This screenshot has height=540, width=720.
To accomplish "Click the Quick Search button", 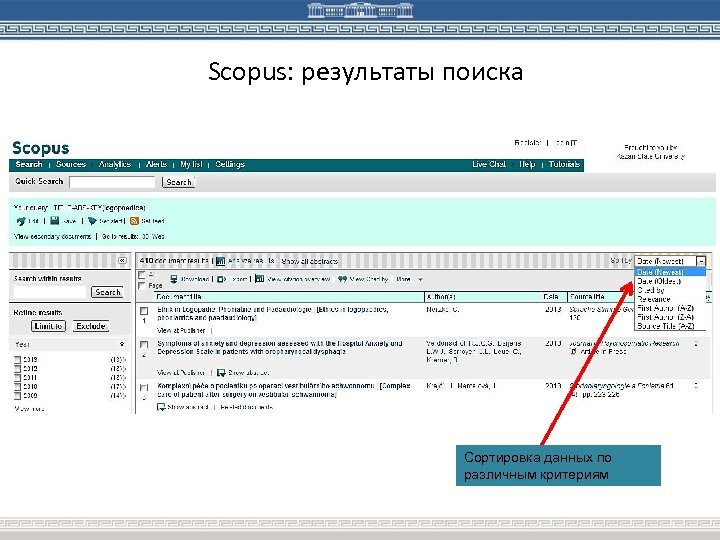I will click(179, 182).
